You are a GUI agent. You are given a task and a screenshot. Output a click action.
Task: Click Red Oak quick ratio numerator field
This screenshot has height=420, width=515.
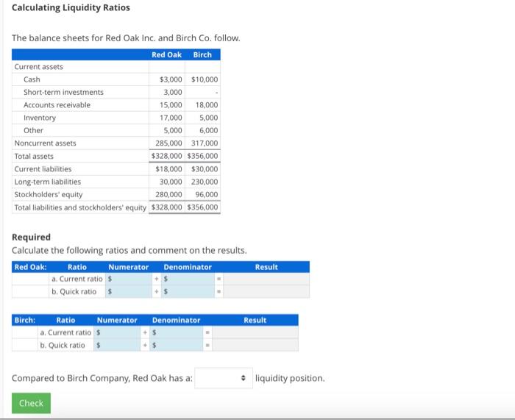(x=129, y=291)
